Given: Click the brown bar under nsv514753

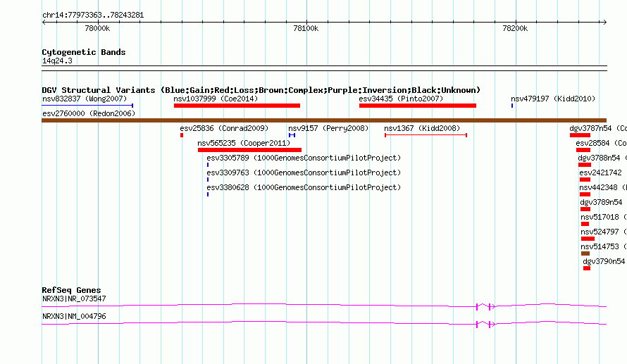Looking at the screenshot, I should (x=585, y=253).
